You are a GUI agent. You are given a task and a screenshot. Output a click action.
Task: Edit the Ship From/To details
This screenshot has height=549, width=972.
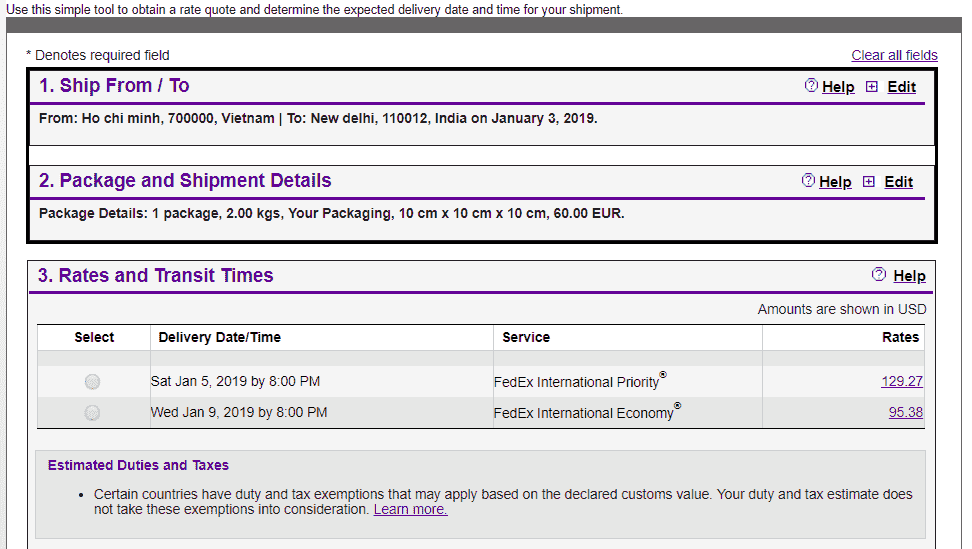pyautogui.click(x=901, y=87)
